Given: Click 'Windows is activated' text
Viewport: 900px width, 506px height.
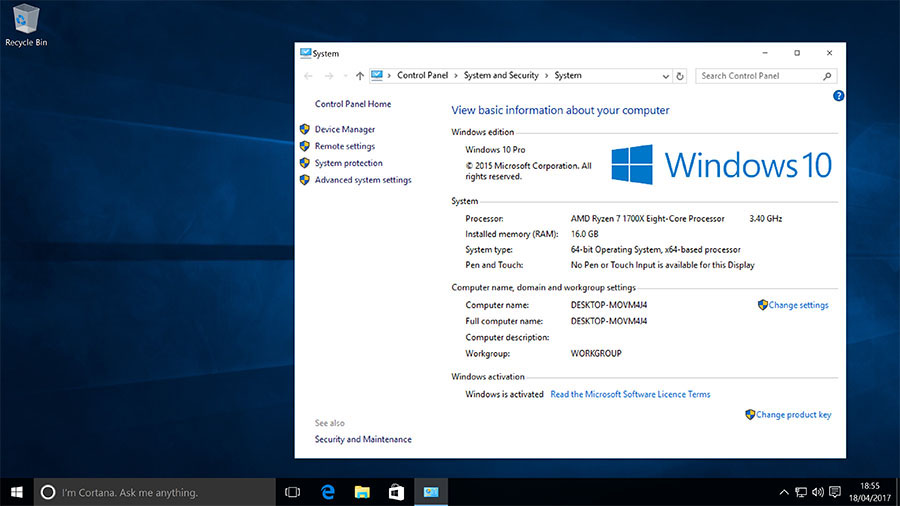Looking at the screenshot, I should pyautogui.click(x=504, y=394).
